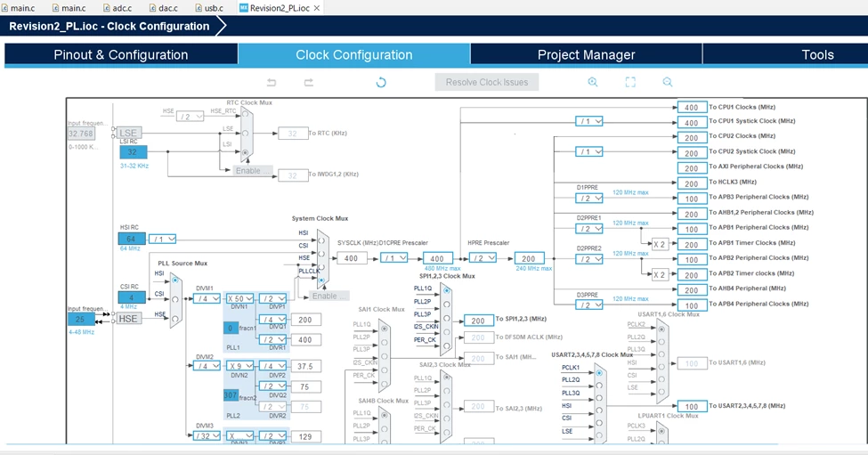Open the DIVN1 X 50 multiplier dropdown
Viewport: 868px width, 455px height.
pos(239,298)
